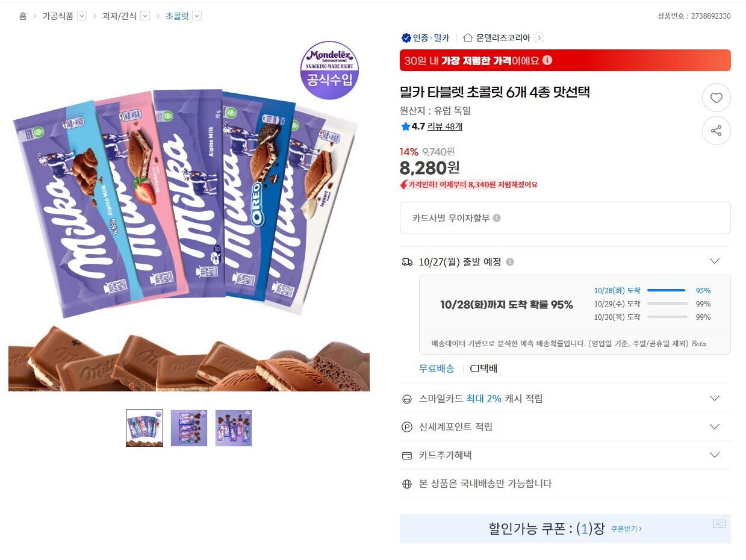Collapse the 출발 예정 delivery section

715,261
